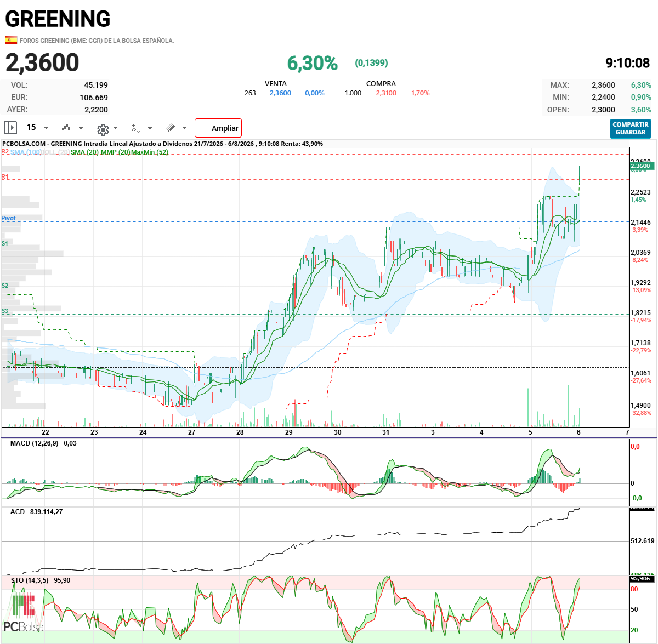This screenshot has width=658, height=644.
Task: Click the OPEN value 2,3000
Action: coord(603,110)
